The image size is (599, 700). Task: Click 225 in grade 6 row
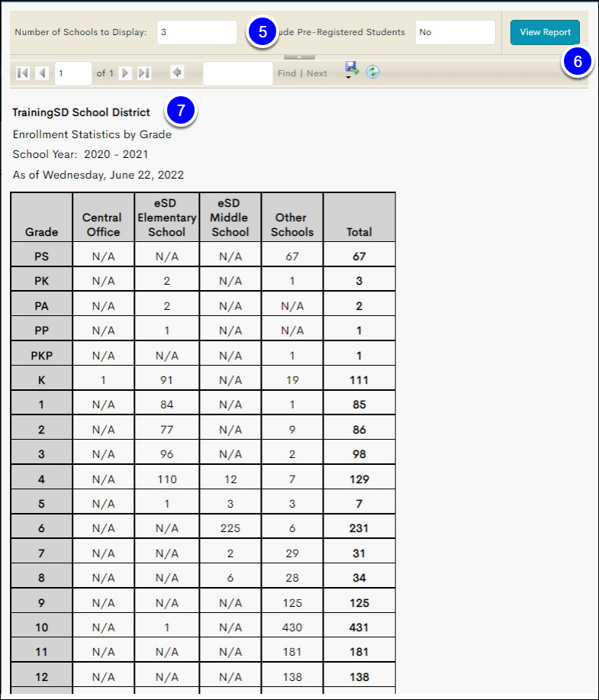tap(230, 528)
